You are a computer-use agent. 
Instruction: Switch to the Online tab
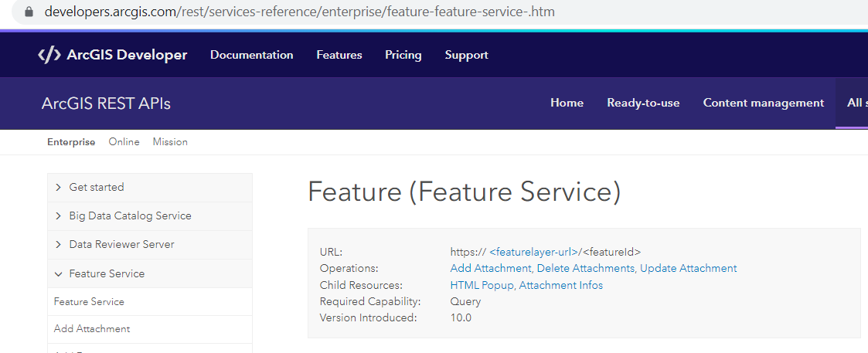[x=124, y=142]
